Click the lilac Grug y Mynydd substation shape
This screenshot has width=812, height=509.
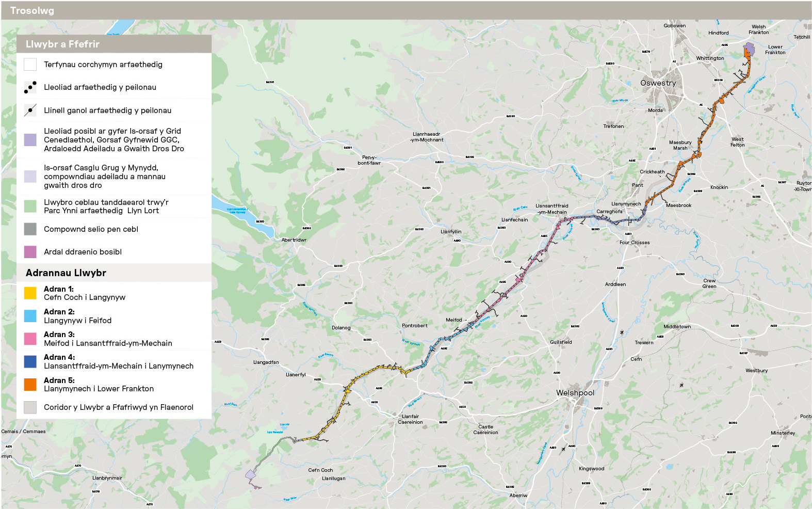click(250, 474)
